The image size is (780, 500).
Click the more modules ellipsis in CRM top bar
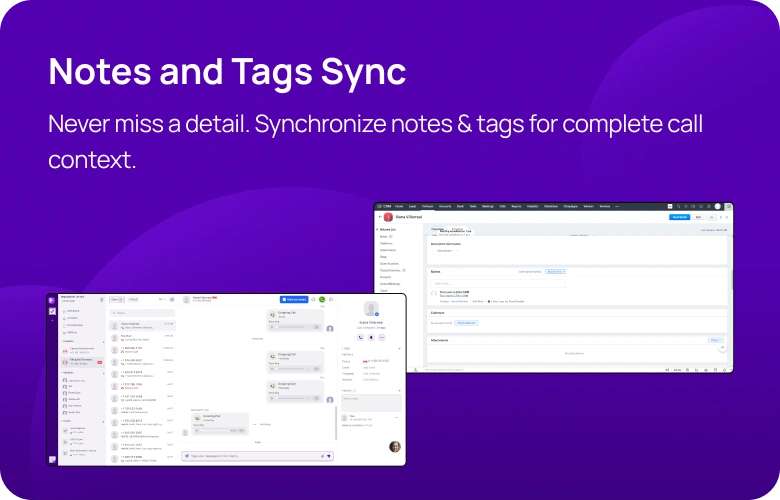point(617,206)
